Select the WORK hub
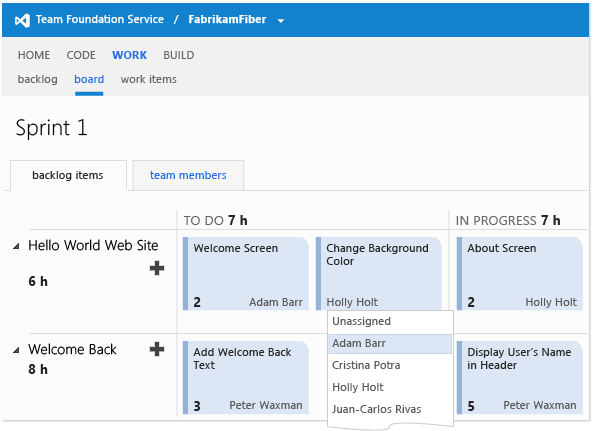 pyautogui.click(x=129, y=55)
